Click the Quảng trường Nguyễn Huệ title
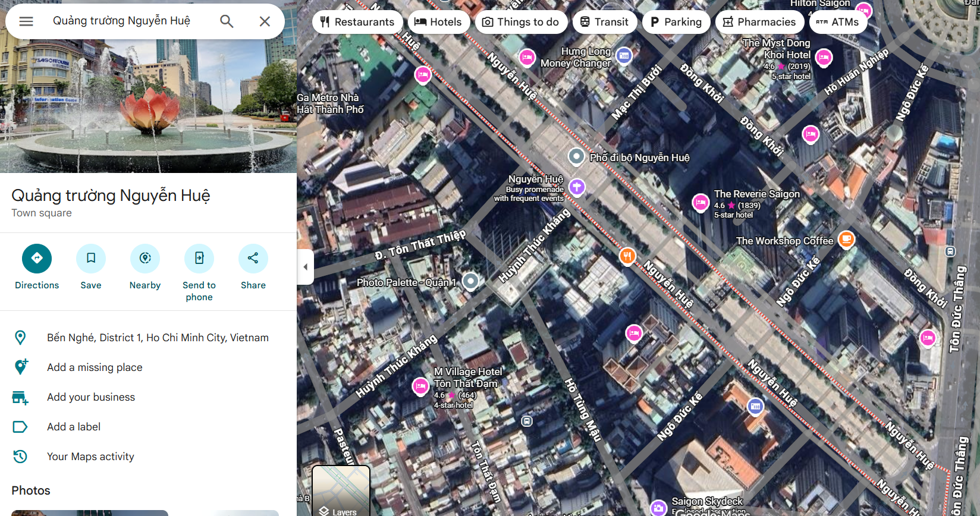Screen dimensions: 980x516 (111, 195)
